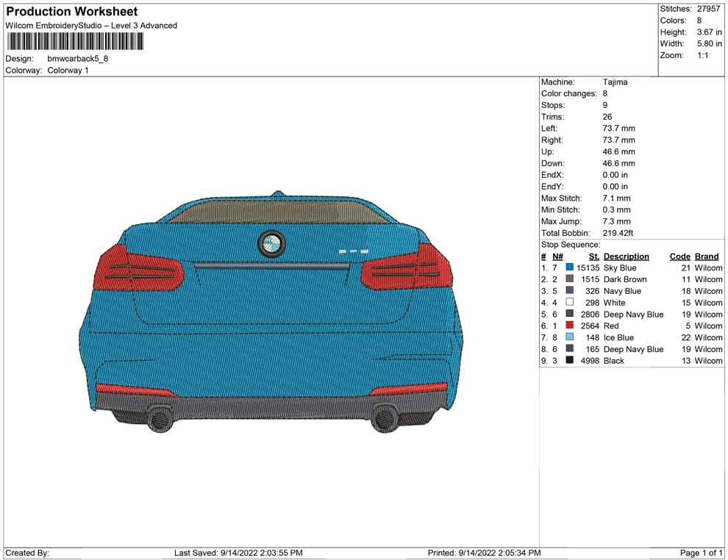
Task: Click the Navy Blue color swatch
Action: click(570, 290)
